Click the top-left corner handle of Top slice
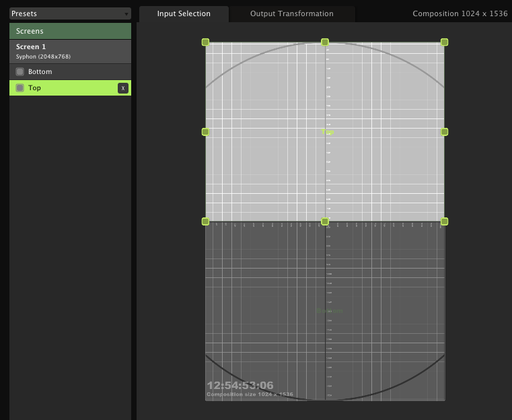512x420 pixels. [206, 42]
